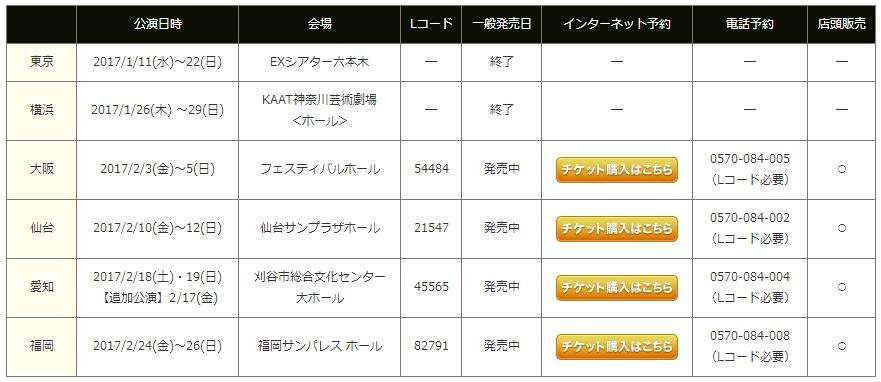This screenshot has width=881, height=382.
Task: Click L-code 54484 for Osaka
Action: (431, 169)
